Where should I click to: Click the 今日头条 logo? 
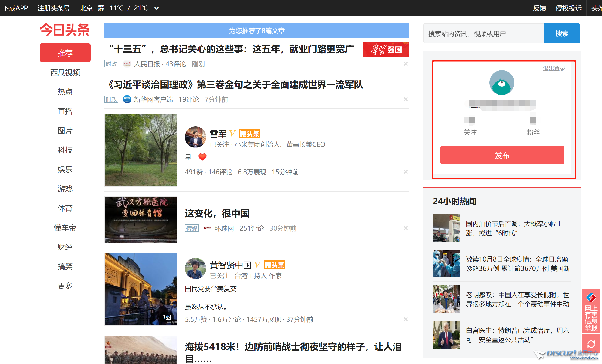point(65,30)
